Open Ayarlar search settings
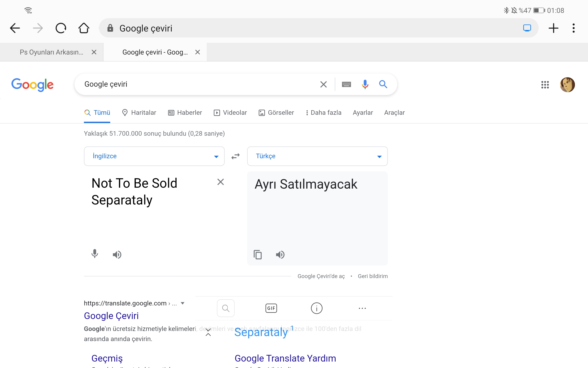This screenshot has width=588, height=368. [x=363, y=113]
